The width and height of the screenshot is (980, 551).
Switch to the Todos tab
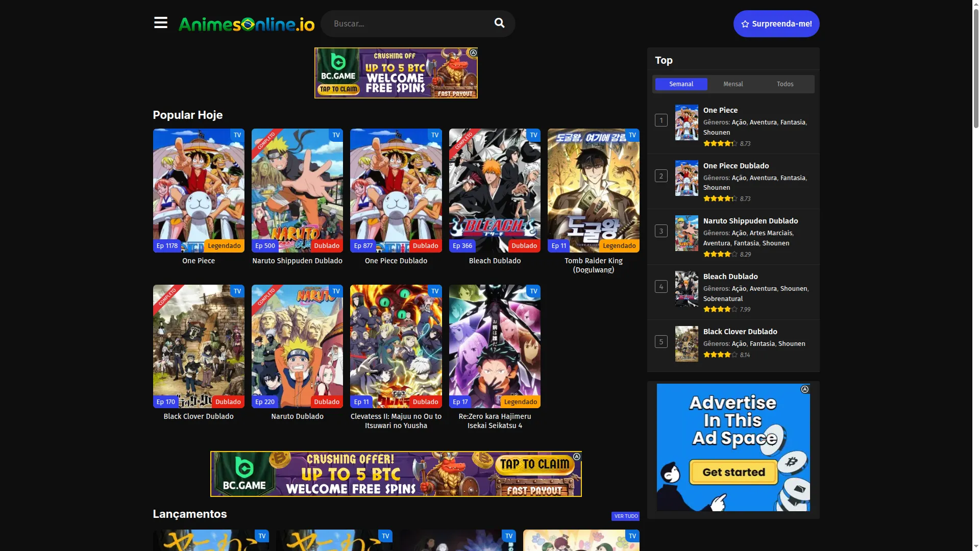tap(785, 84)
